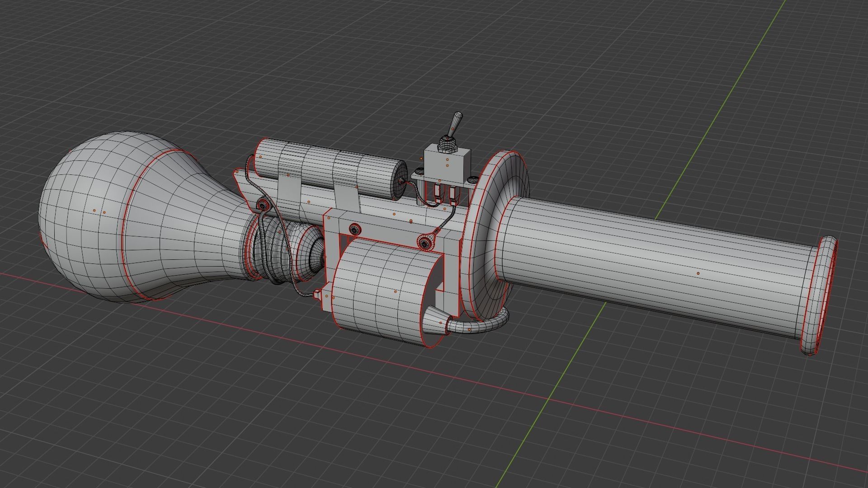The width and height of the screenshot is (868, 488).
Task: Select the large spherical bulb mesh
Action: [x=86, y=217]
